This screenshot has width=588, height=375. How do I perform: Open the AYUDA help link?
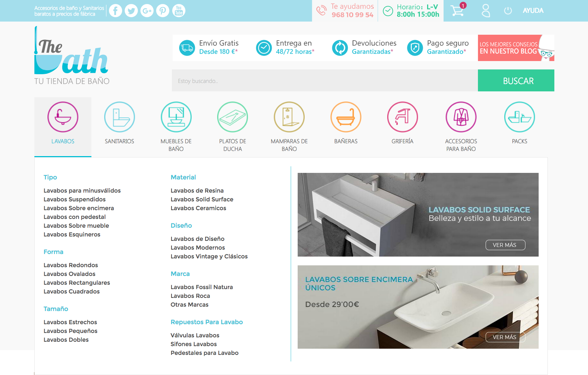533,11
